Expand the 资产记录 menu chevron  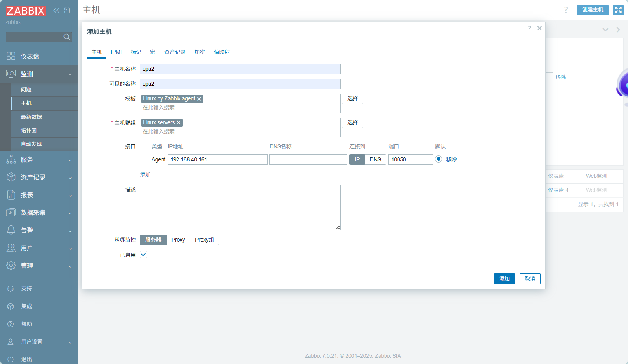coord(70,177)
